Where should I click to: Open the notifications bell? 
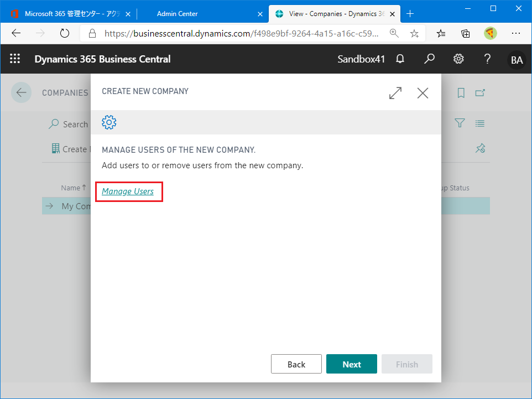(400, 59)
